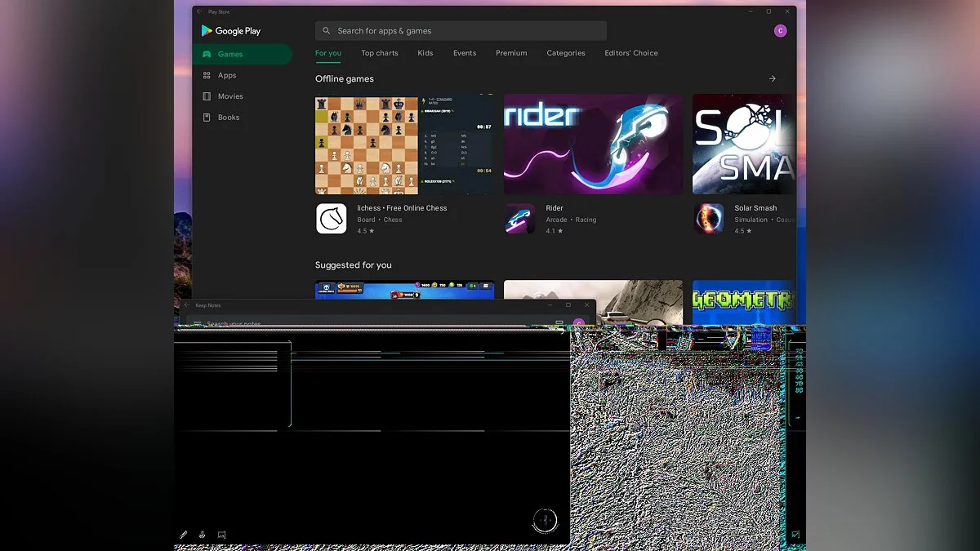Switch to the Top charts tab
Viewport: 980px width, 551px height.
pos(380,53)
